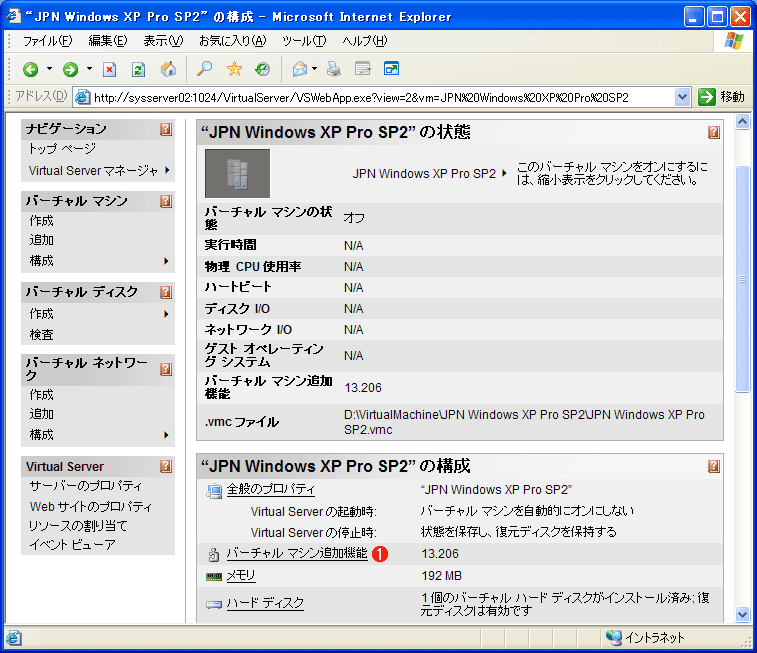The width and height of the screenshot is (757, 653).
Task: Open the 表示(V) menu
Action: click(163, 41)
